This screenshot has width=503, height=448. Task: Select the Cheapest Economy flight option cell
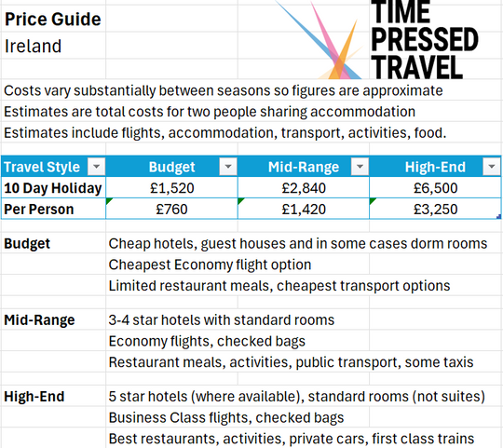point(210,265)
